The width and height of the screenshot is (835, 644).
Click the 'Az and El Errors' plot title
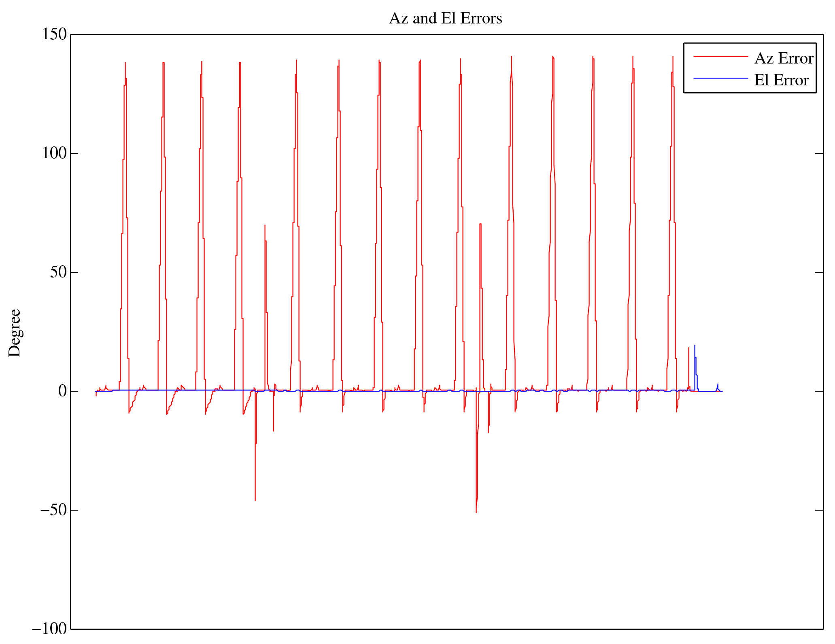tap(446, 19)
